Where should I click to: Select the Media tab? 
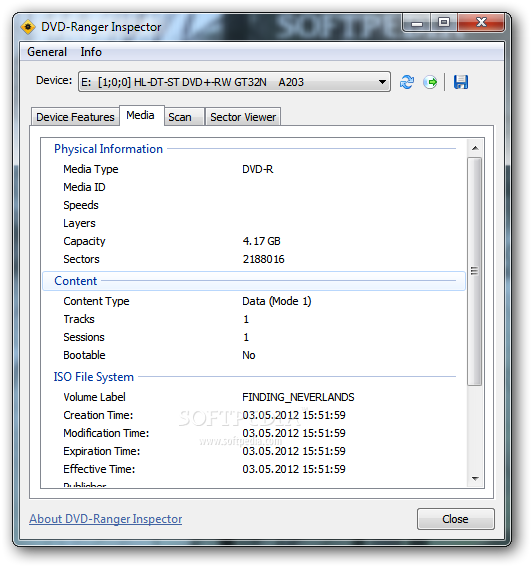[x=140, y=115]
